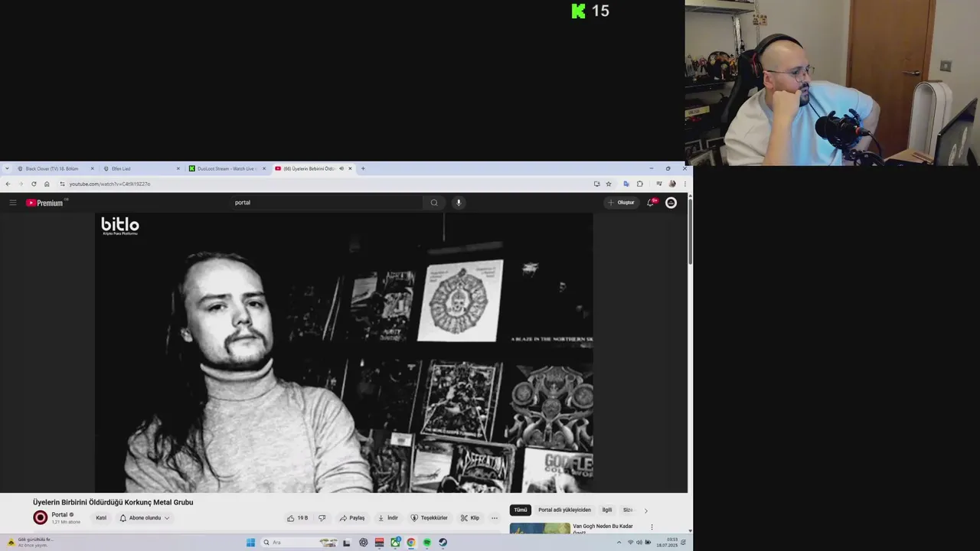Screen dimensions: 980x551
Task: Open the browser home page icon
Action: pyautogui.click(x=47, y=184)
